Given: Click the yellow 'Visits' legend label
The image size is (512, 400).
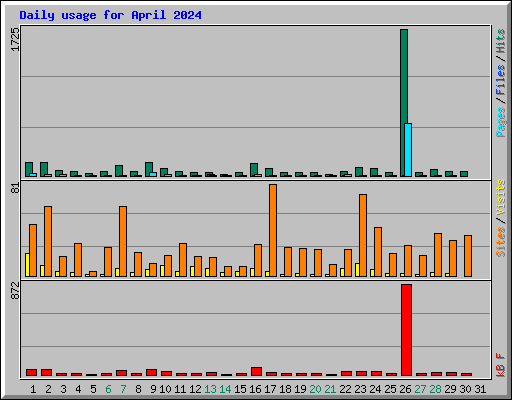Looking at the screenshot, I should pos(500,197).
